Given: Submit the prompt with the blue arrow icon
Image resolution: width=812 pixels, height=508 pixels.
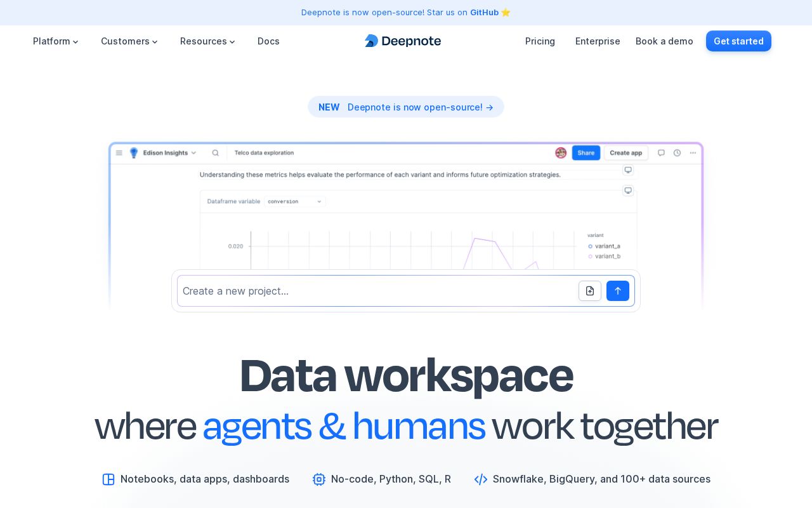Looking at the screenshot, I should [617, 291].
